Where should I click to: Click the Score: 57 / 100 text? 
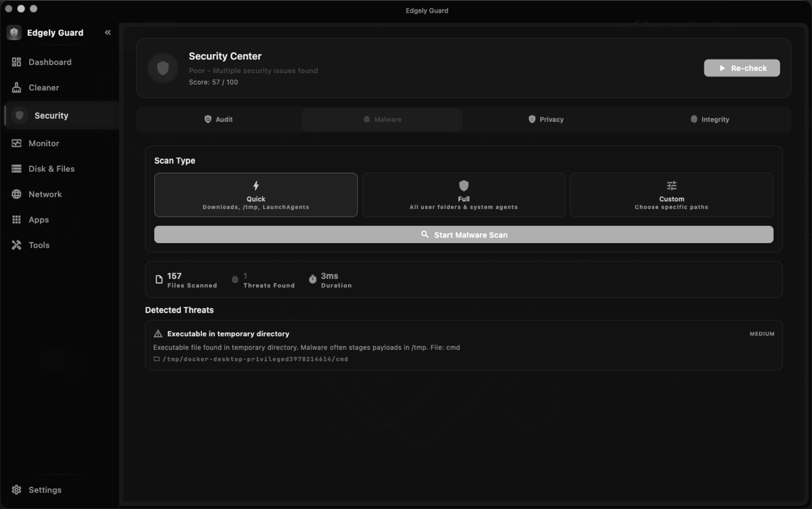click(x=213, y=82)
